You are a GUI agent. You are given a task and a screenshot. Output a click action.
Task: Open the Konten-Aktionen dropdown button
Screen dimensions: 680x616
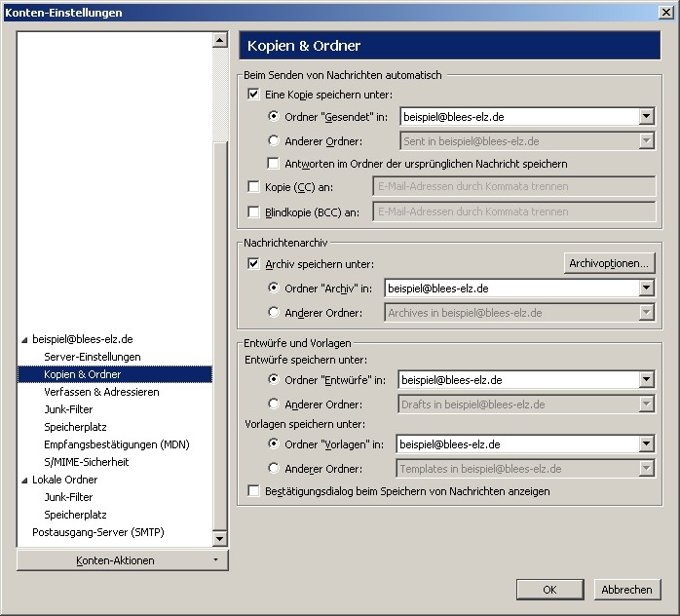(123, 560)
